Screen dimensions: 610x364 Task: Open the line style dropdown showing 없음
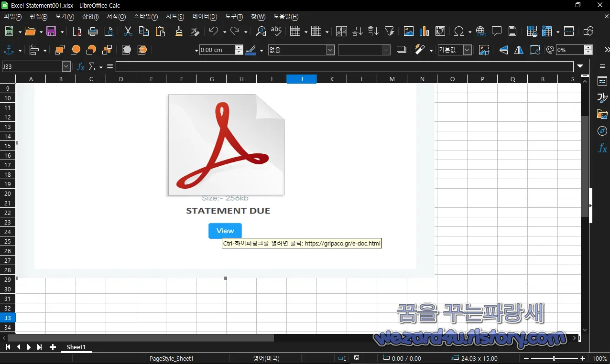330,50
